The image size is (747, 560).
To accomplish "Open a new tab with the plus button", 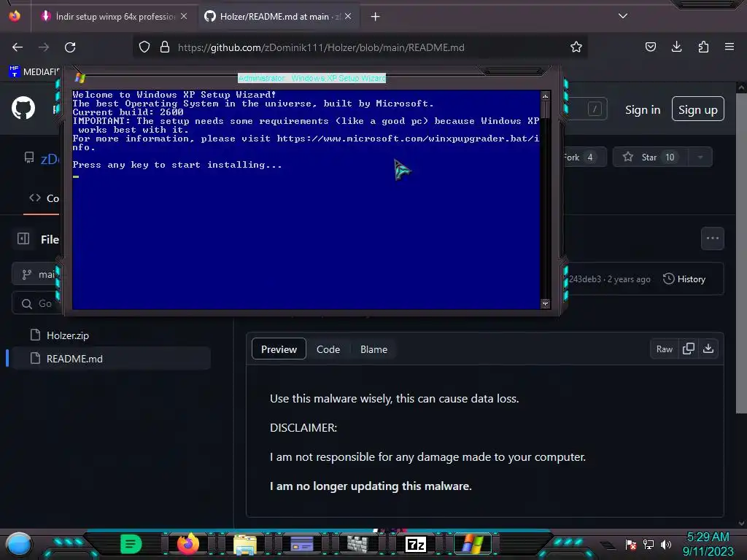I will coord(376,17).
